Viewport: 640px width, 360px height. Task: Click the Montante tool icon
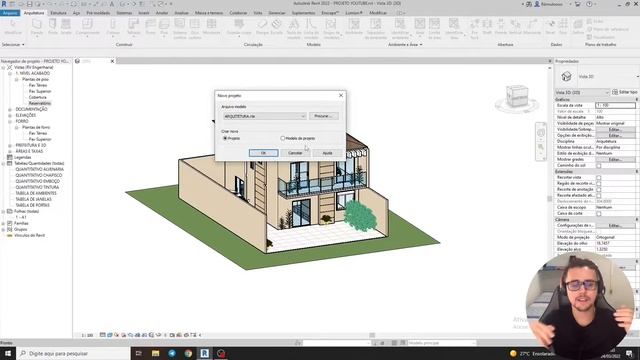(211, 24)
